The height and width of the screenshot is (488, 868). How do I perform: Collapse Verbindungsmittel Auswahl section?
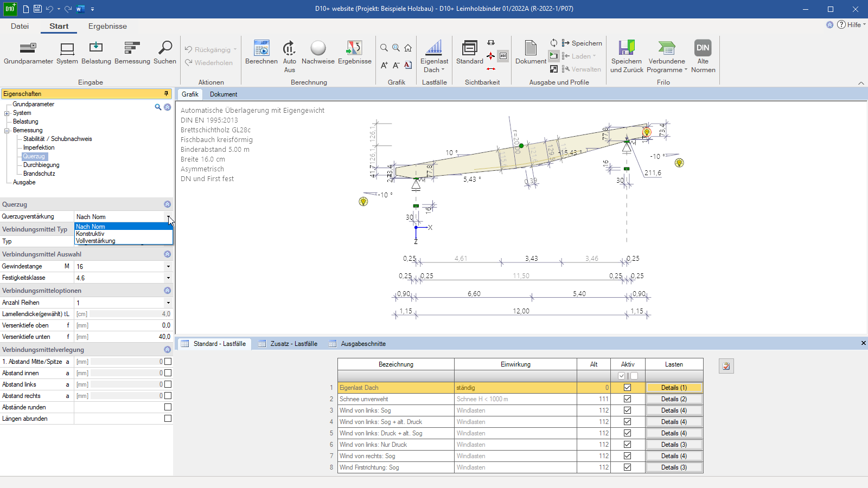point(168,254)
